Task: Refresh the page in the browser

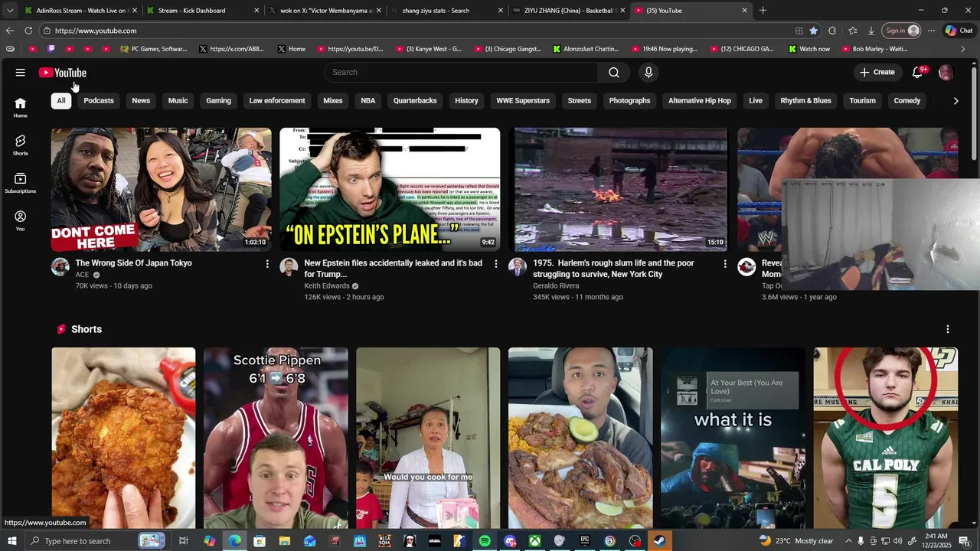Action: (x=28, y=31)
